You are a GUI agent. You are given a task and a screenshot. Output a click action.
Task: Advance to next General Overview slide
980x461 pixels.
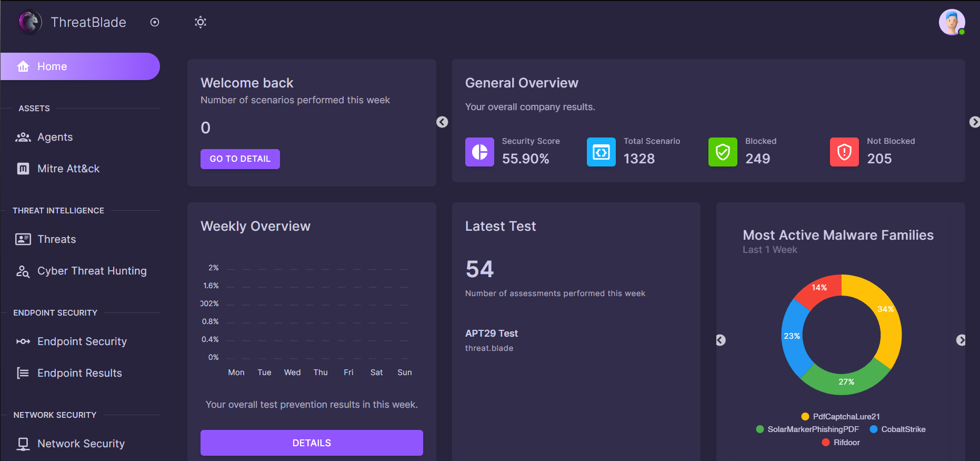pos(974,122)
